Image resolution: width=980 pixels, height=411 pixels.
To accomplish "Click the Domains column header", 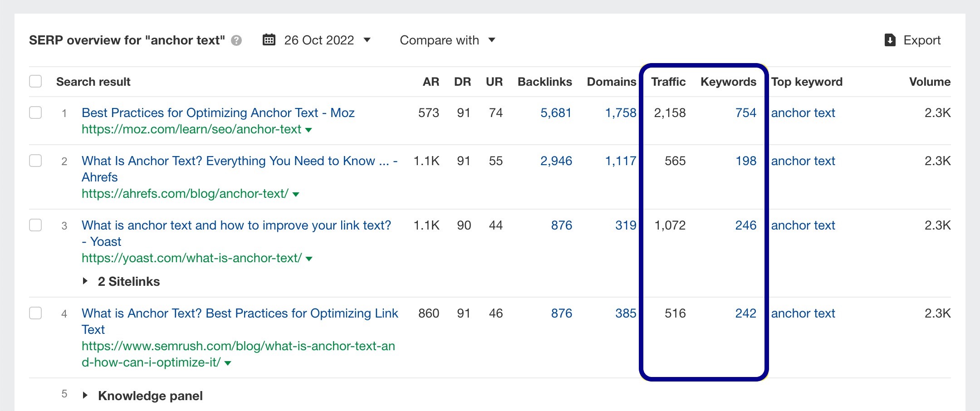I will click(x=612, y=82).
